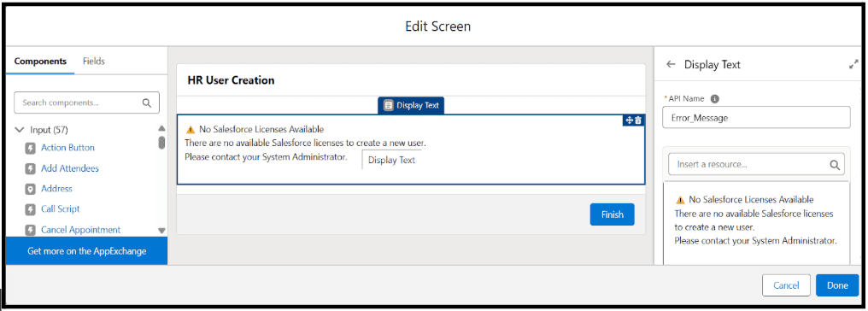Open Get more on the AppExchange
The height and width of the screenshot is (311, 868).
coord(87,251)
